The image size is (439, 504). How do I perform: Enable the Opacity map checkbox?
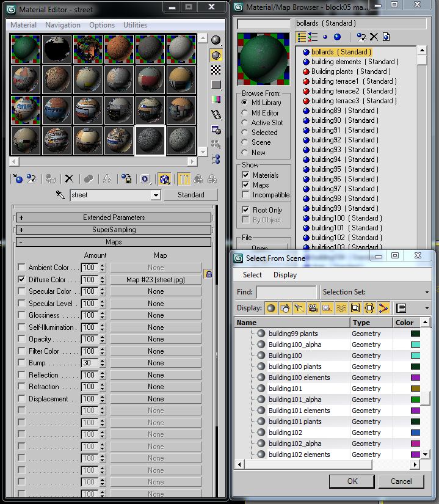point(21,339)
